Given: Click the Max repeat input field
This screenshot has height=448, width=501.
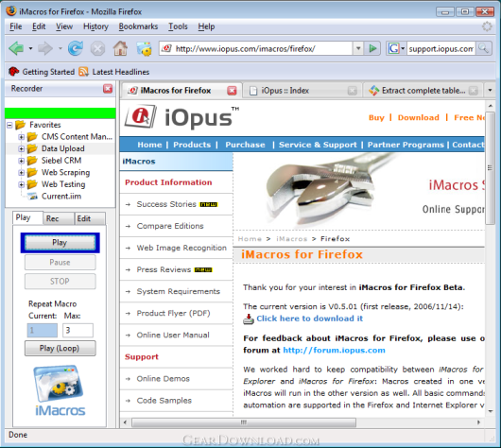Looking at the screenshot, I should tap(78, 331).
